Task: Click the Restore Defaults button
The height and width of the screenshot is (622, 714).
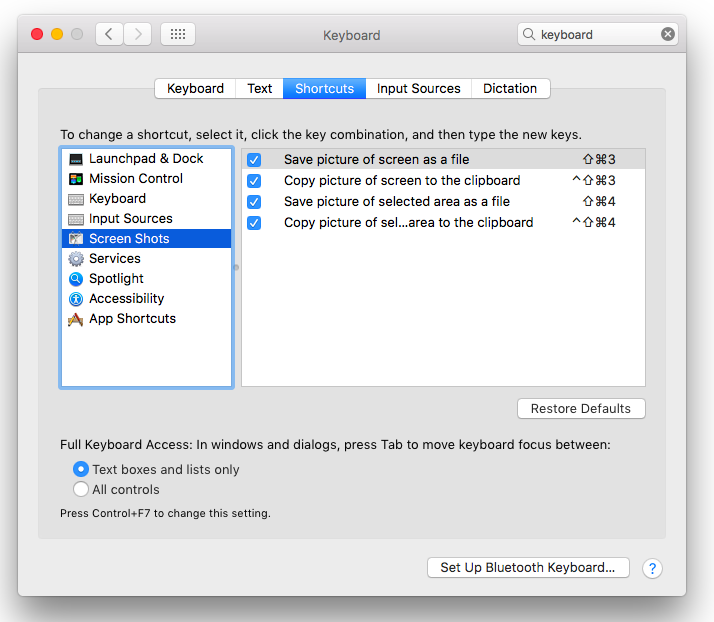Action: (581, 409)
